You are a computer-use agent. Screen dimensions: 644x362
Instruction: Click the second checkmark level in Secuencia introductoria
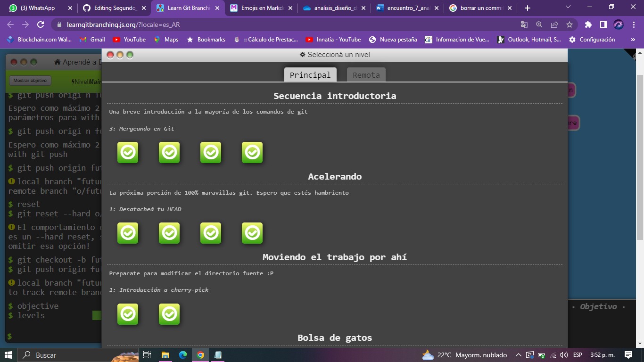(x=169, y=152)
